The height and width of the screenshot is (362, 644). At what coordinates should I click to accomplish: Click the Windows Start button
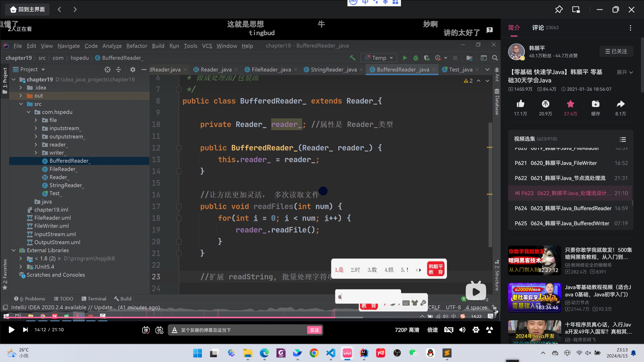(x=197, y=353)
